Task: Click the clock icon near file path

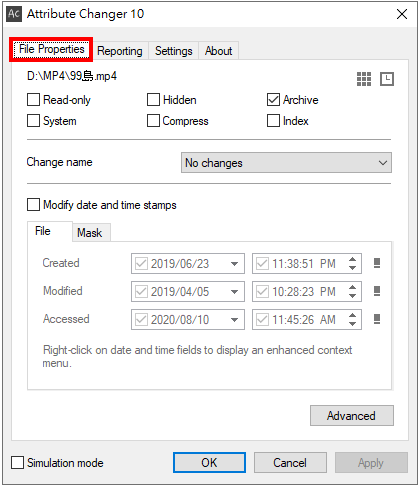Action: 387,79
